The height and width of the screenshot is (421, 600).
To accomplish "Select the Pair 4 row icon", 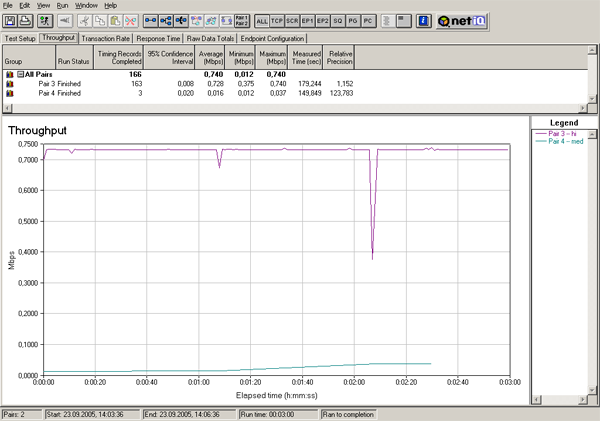I will [x=10, y=93].
